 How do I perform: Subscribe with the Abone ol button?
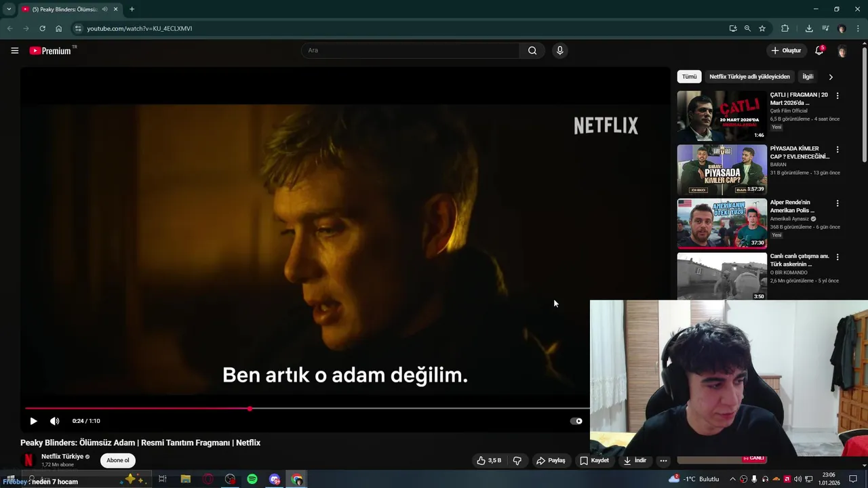[117, 460]
